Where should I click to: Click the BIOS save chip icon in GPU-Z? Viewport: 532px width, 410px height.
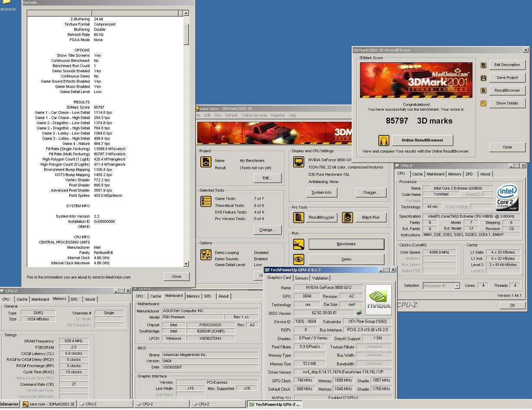click(359, 313)
